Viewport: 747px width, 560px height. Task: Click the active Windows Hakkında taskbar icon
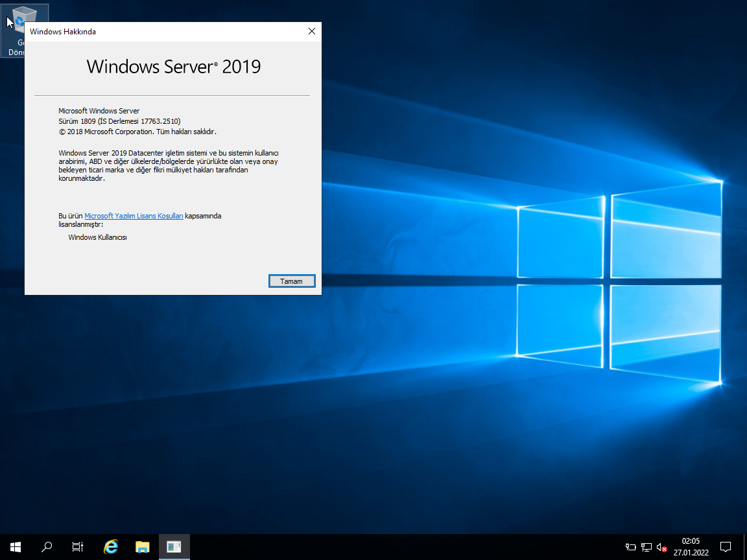[x=174, y=546]
